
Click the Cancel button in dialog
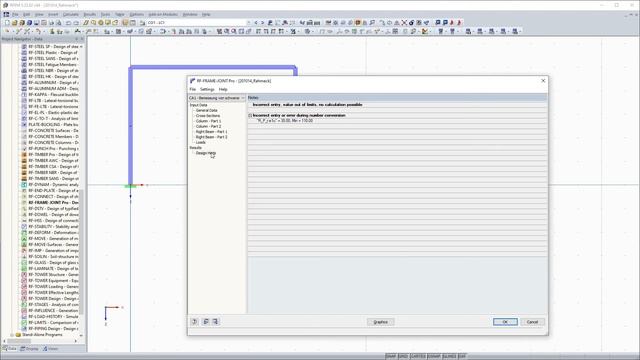tap(532, 322)
